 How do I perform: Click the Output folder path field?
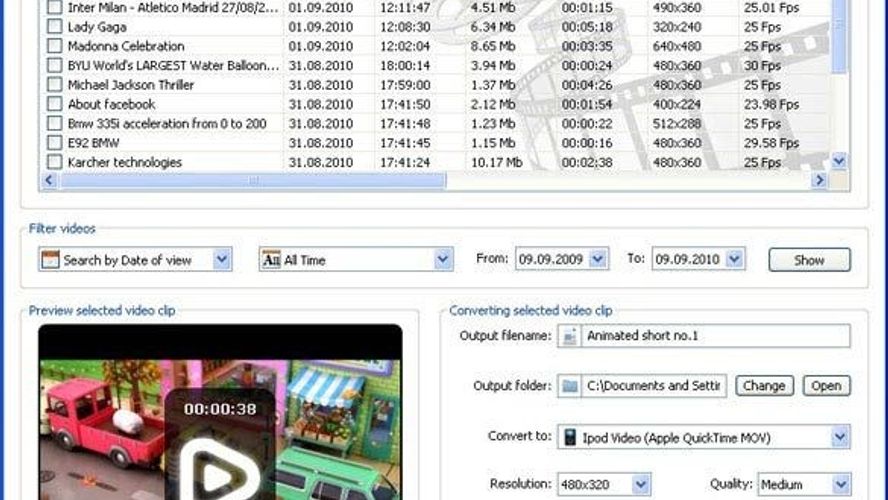(654, 386)
